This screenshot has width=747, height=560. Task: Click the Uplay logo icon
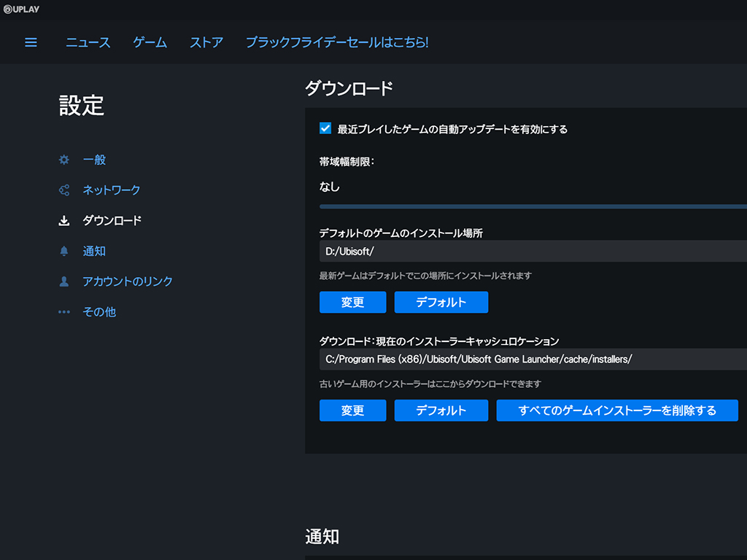[x=7, y=9]
